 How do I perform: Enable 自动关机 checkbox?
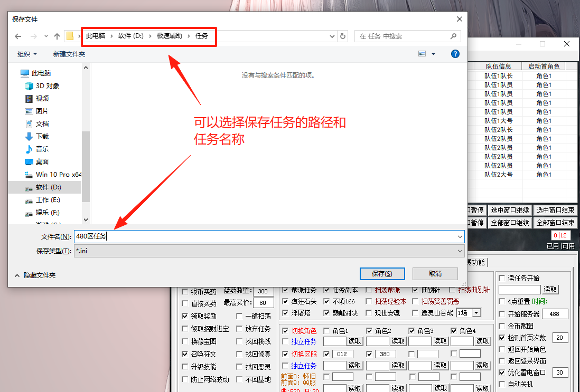(x=502, y=384)
